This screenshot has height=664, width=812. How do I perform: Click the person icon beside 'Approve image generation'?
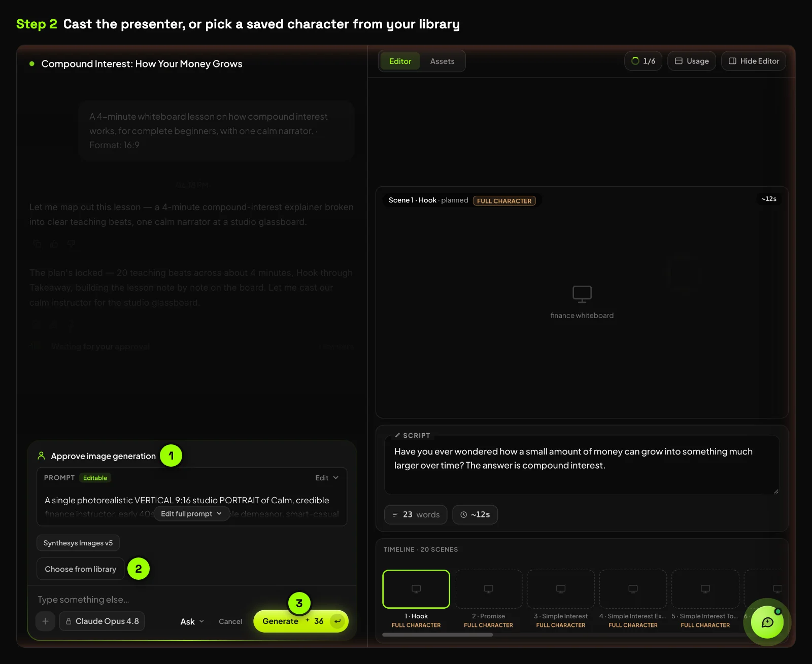pos(42,456)
